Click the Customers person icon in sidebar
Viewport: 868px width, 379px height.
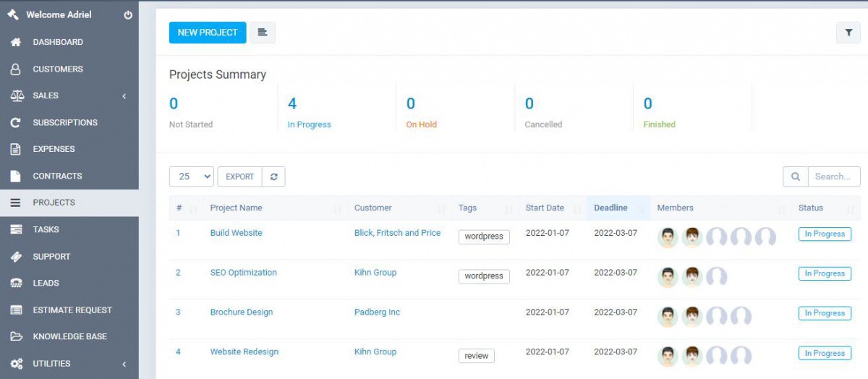(x=16, y=69)
